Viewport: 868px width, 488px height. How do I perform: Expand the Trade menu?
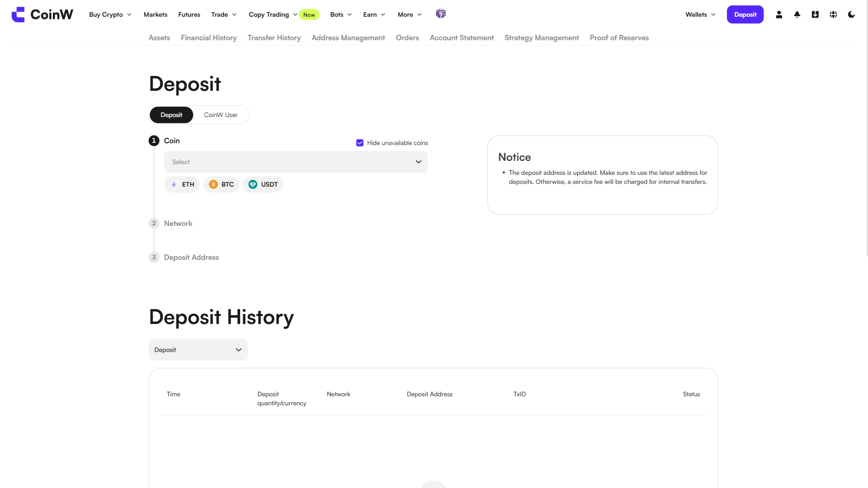coord(224,14)
